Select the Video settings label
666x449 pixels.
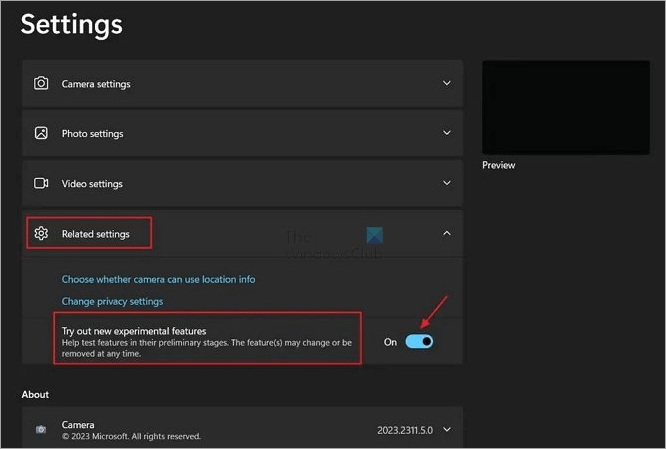[x=92, y=184]
